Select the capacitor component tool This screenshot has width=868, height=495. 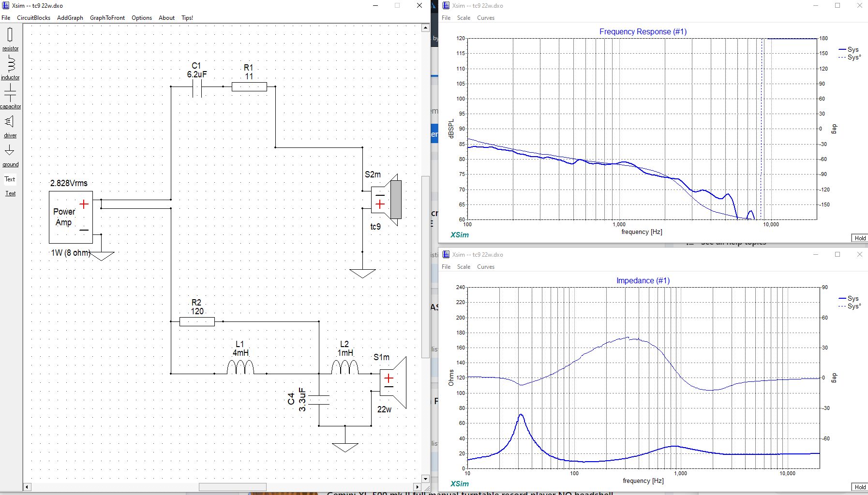[x=10, y=96]
